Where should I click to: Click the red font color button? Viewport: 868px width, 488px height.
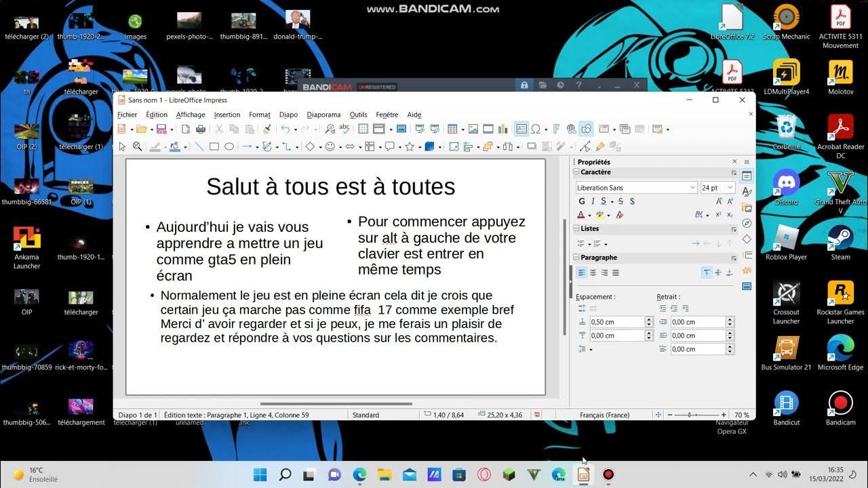click(581, 215)
